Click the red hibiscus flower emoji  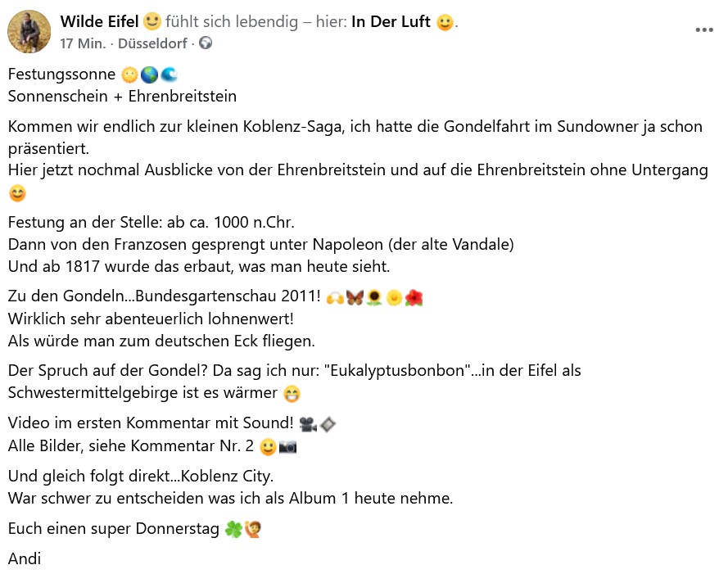(x=414, y=298)
